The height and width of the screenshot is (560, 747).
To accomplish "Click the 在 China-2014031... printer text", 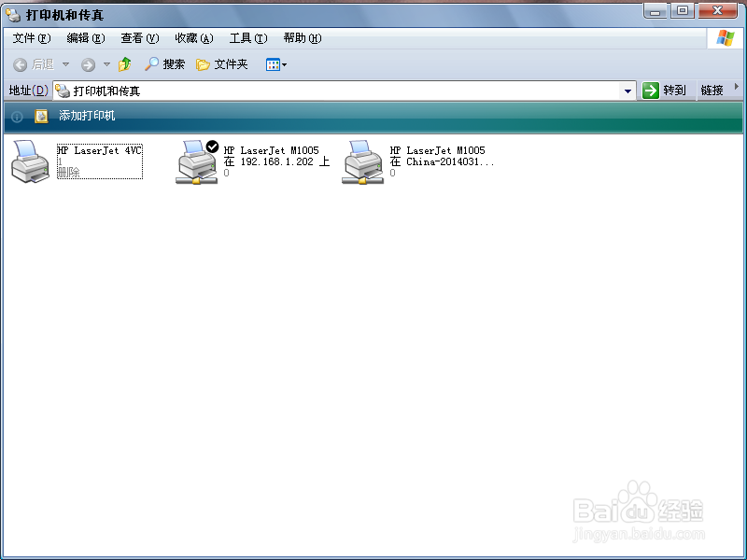I will tap(442, 161).
